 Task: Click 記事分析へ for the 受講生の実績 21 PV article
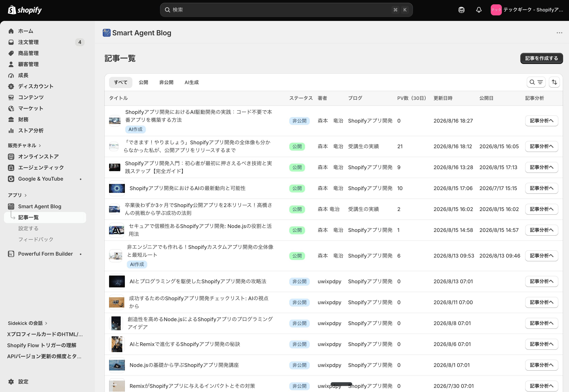tap(542, 146)
